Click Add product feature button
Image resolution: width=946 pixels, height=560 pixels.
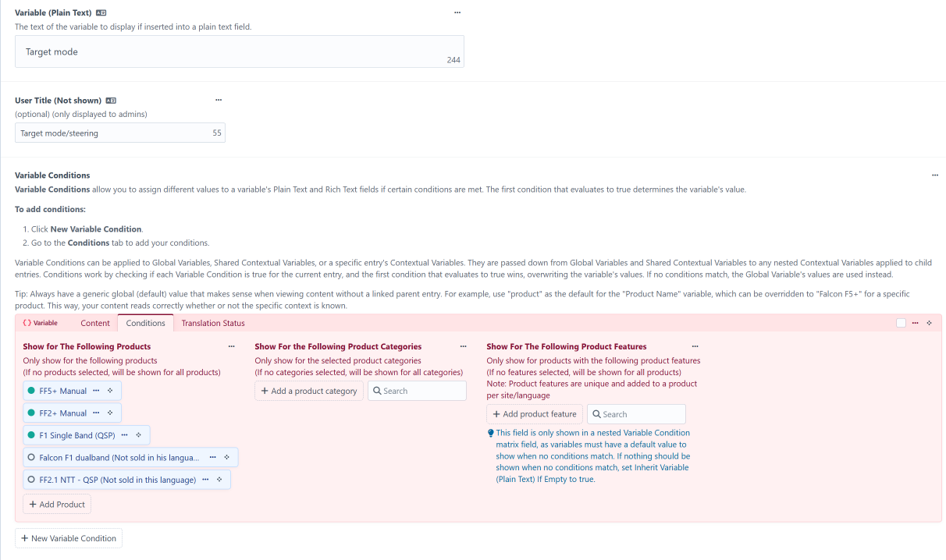535,414
